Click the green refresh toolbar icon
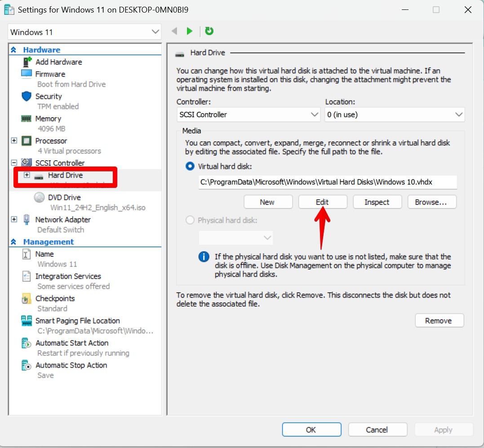 pos(209,31)
